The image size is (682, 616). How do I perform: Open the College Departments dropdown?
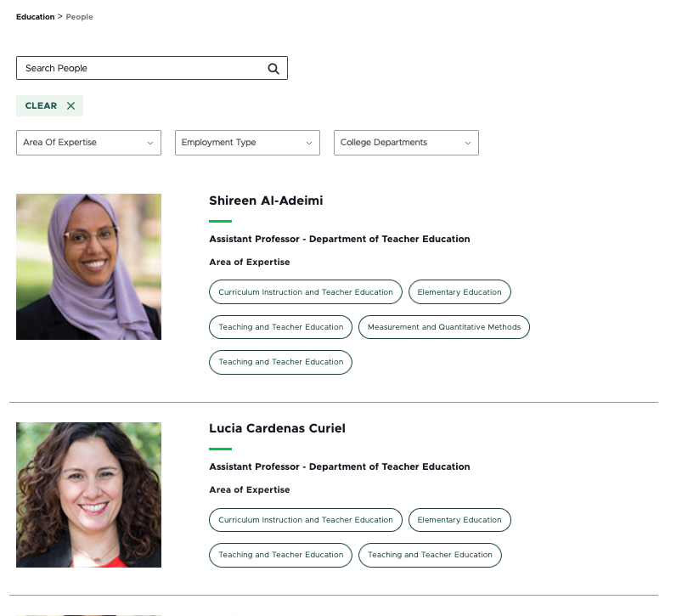click(406, 143)
